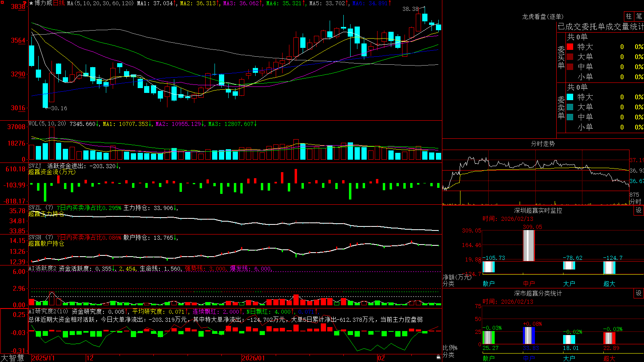This screenshot has height=362, width=644.
Task: Click the blue 中户 33.83 bar in 分类统计
Action: (529, 335)
